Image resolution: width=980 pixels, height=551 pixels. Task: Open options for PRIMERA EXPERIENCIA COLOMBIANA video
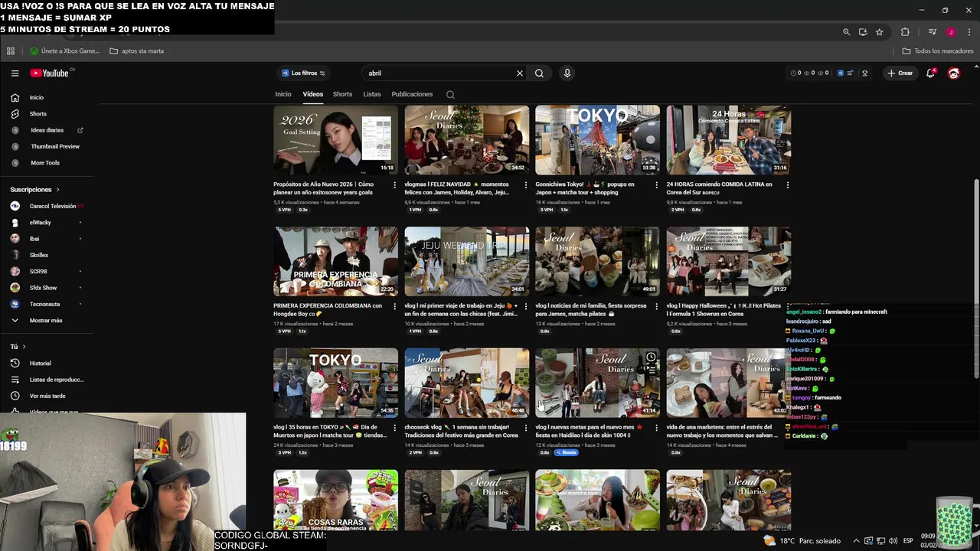[394, 307]
